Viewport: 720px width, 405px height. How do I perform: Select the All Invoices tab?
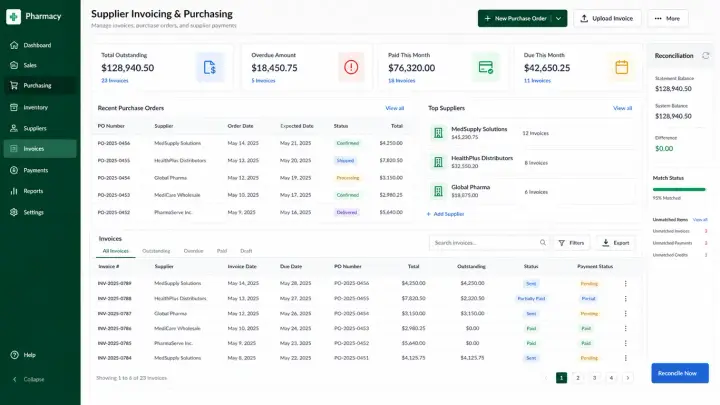tap(116, 251)
